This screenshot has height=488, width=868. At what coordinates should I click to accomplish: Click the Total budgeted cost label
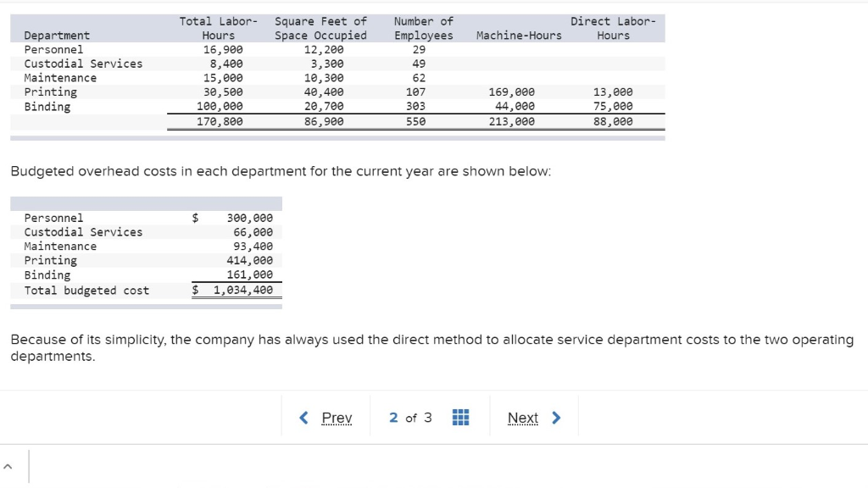coord(86,291)
